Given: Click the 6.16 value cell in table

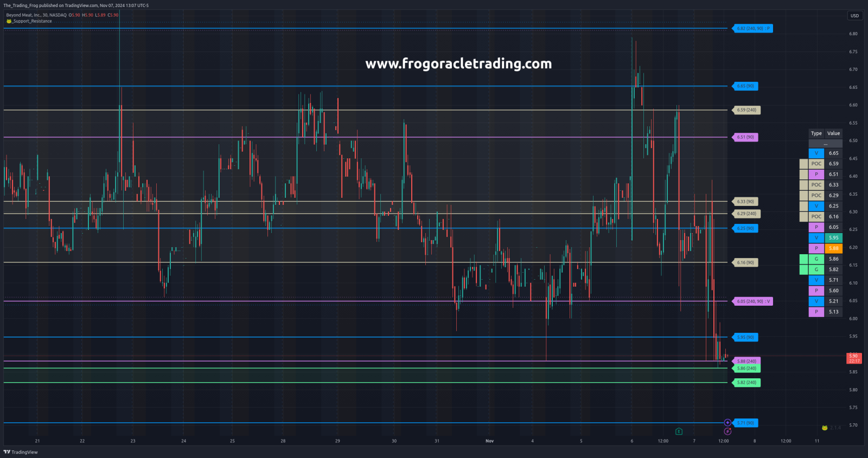Looking at the screenshot, I should pos(834,216).
